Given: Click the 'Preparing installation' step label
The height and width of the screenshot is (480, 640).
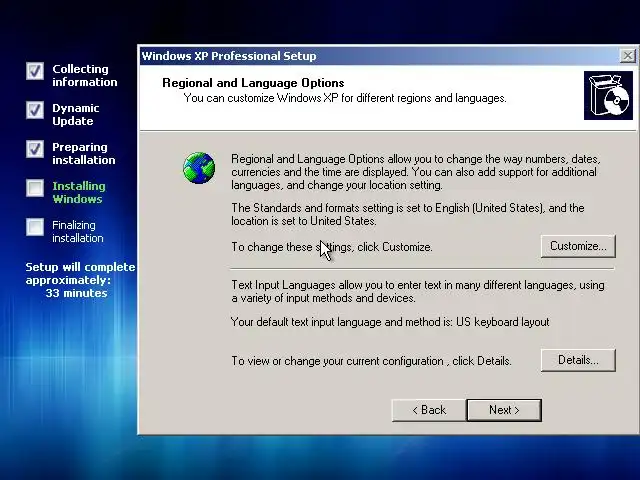Looking at the screenshot, I should click(x=84, y=153).
